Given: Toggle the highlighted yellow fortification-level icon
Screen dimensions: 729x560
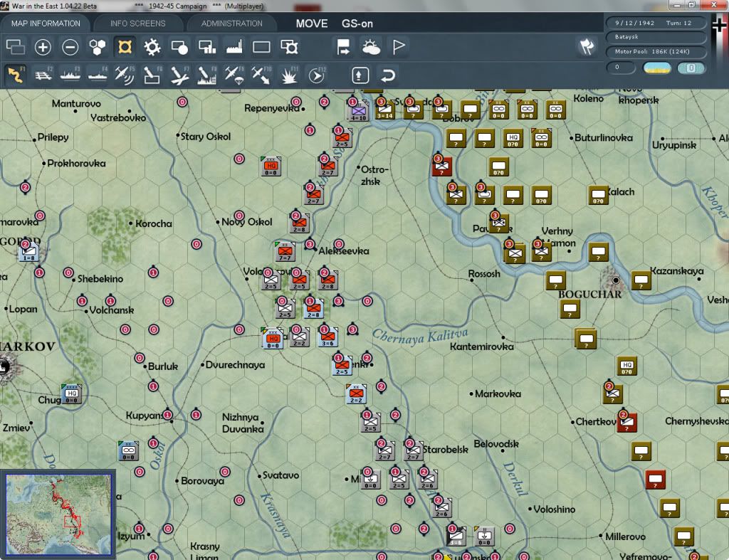Looking at the screenshot, I should click(x=125, y=47).
